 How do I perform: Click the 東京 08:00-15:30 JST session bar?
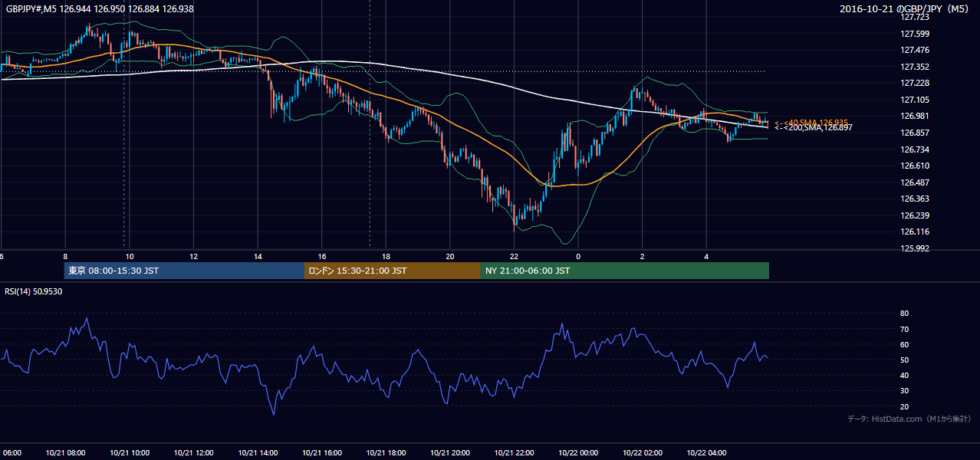tap(185, 271)
